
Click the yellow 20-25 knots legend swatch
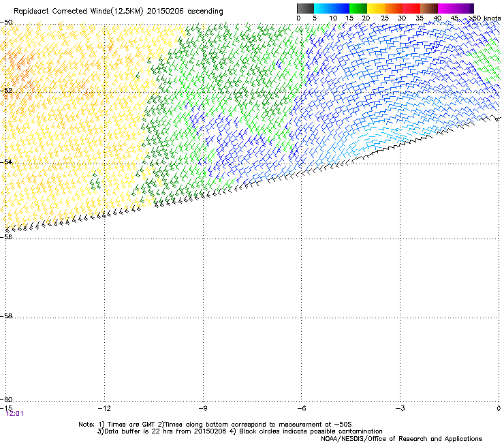(376, 8)
